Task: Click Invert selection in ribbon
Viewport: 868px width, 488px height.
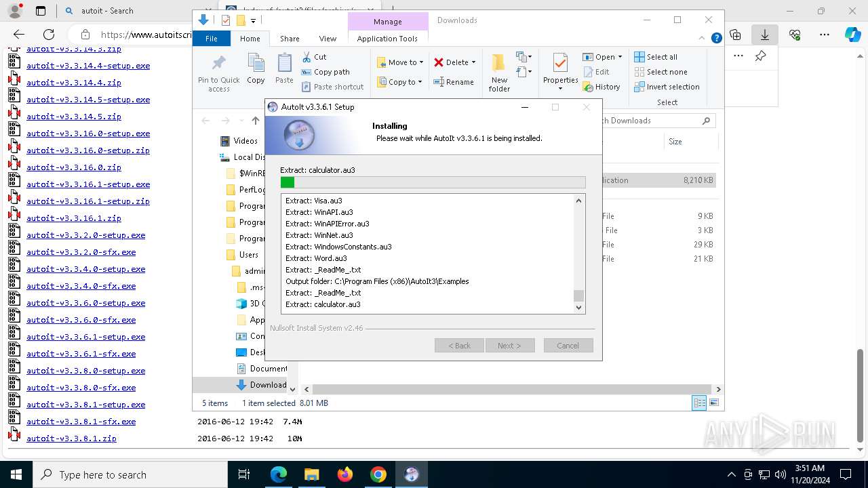Action: (x=667, y=87)
